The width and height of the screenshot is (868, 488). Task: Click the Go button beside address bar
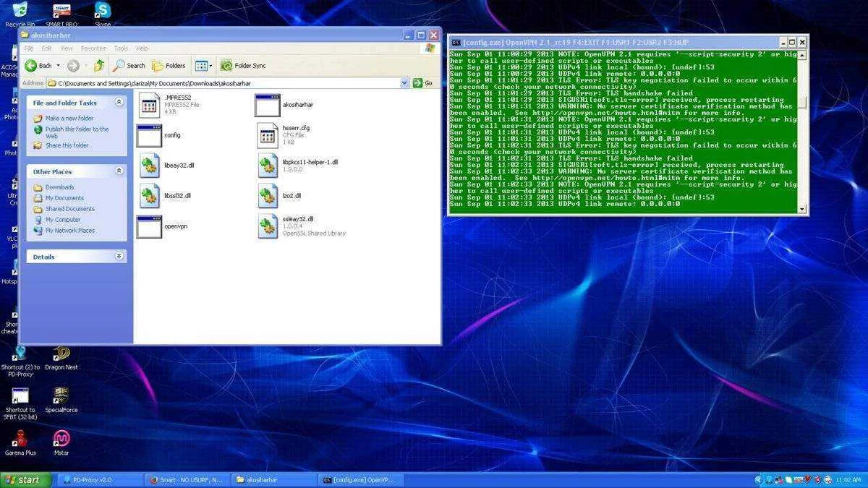(x=423, y=83)
